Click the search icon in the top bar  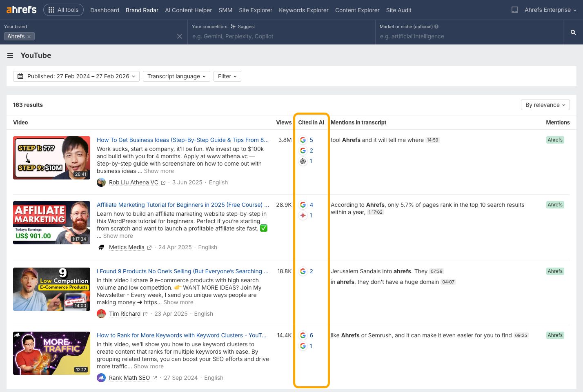(x=573, y=32)
